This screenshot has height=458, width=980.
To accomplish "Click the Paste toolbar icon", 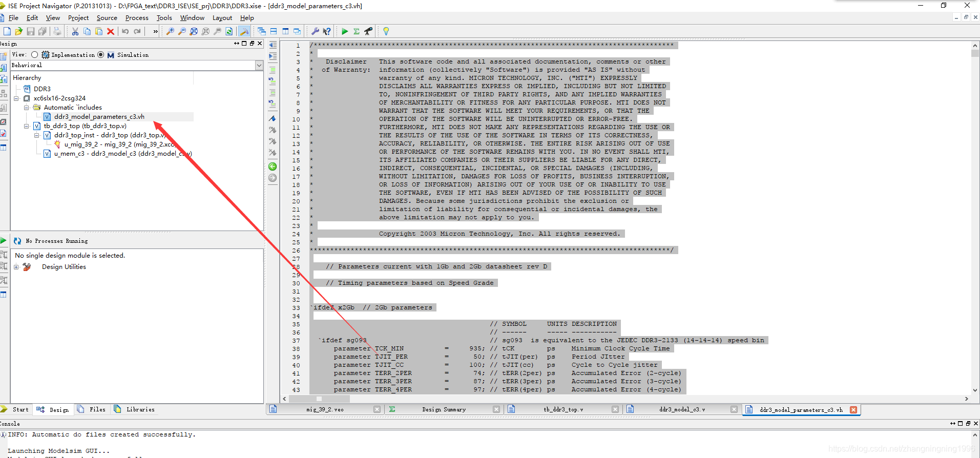I will (x=99, y=31).
